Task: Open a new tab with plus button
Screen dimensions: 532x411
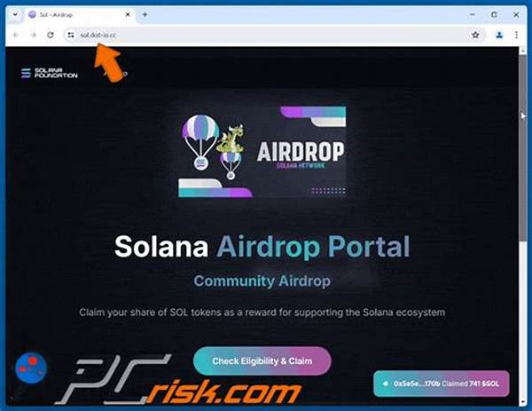Action: point(145,14)
